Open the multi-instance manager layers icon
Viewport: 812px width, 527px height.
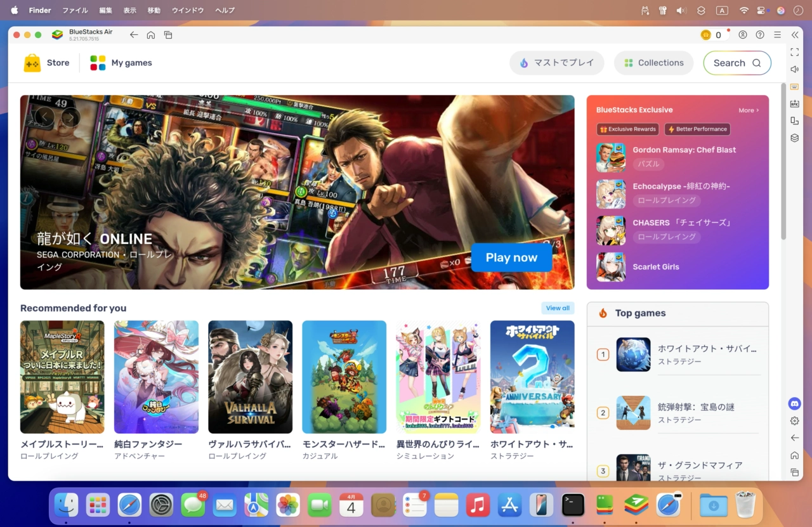794,138
